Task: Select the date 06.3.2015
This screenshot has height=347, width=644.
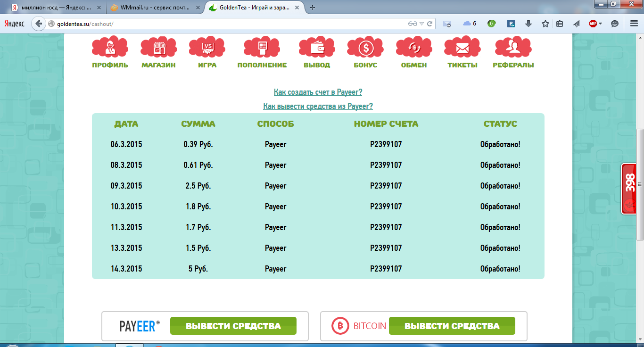Action: [x=126, y=144]
